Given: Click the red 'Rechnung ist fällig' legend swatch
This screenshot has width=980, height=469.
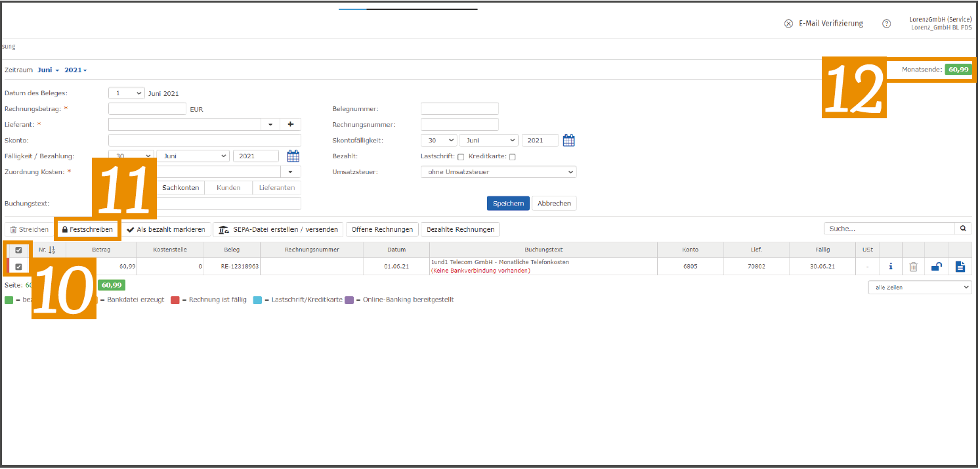Looking at the screenshot, I should point(175,300).
